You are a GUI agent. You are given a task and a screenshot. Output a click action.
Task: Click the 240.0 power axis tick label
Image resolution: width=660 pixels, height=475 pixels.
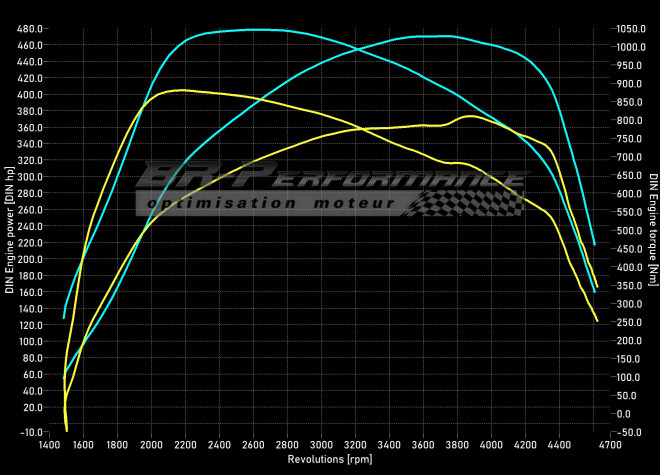(29, 226)
